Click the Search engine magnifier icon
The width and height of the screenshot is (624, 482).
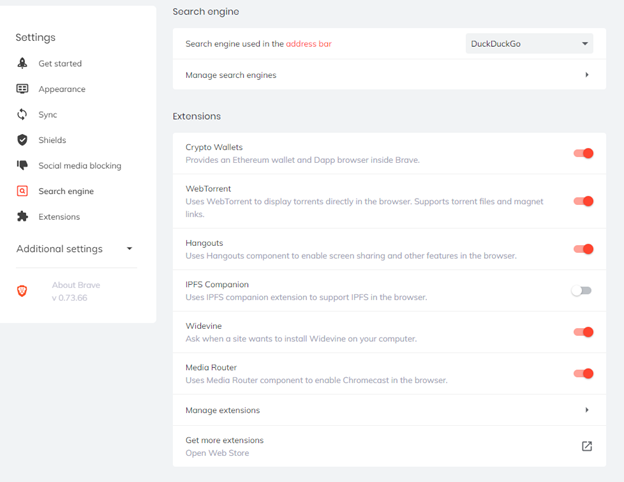click(22, 191)
